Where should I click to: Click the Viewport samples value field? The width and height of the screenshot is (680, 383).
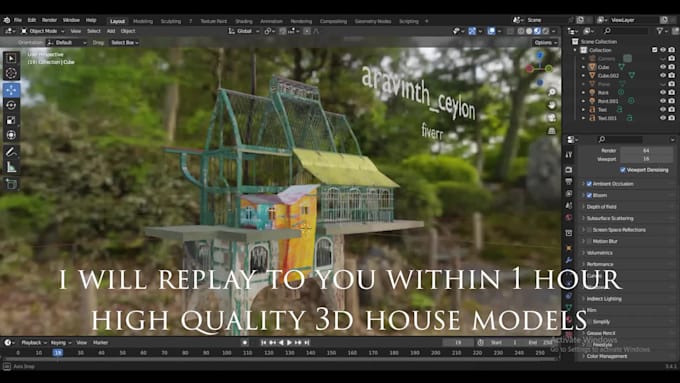(646, 159)
